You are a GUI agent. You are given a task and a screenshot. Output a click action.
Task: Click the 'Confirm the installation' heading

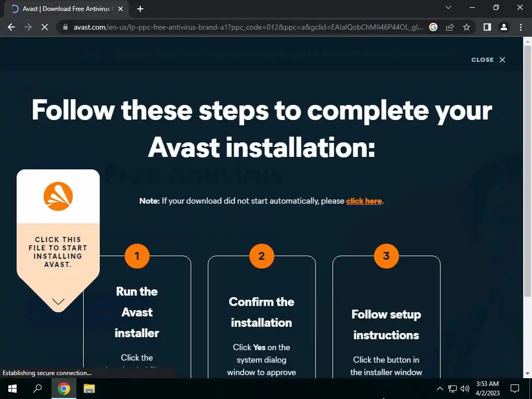click(261, 312)
